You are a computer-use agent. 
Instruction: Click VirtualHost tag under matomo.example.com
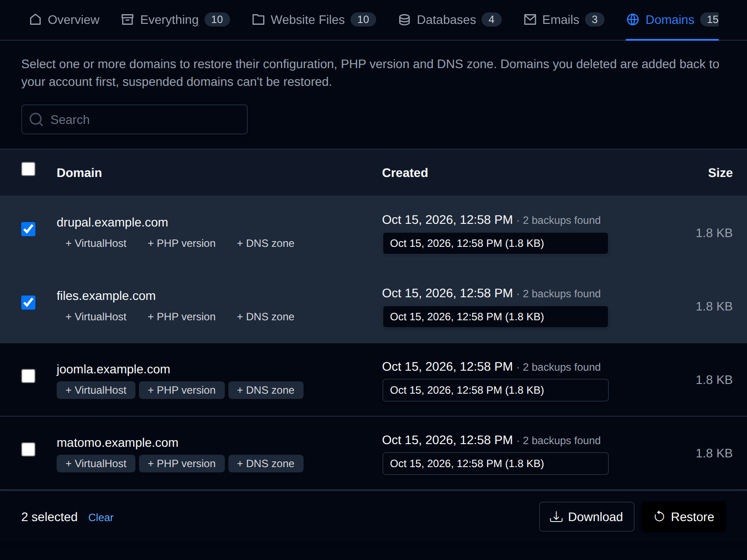click(96, 464)
